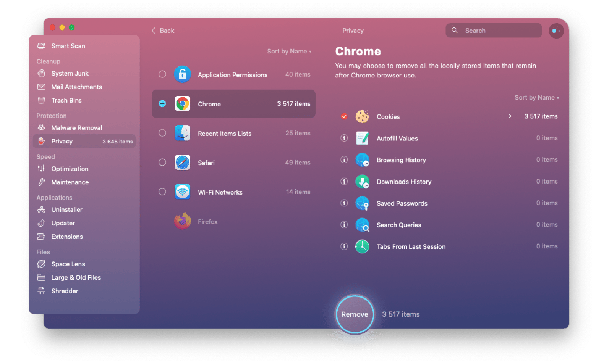The image size is (596, 364).
Task: Select the Recent Items Lists radio circle
Action: click(162, 133)
